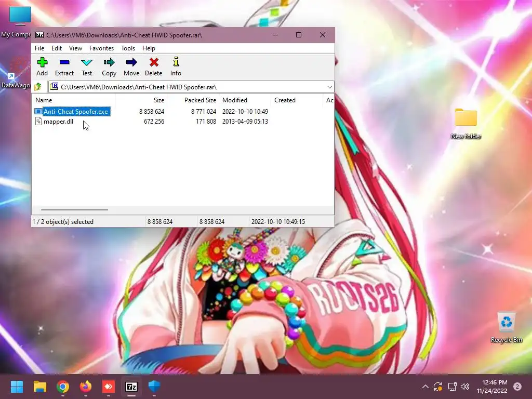Click inside the archive path field
The width and height of the screenshot is (532, 399).
[x=190, y=87]
